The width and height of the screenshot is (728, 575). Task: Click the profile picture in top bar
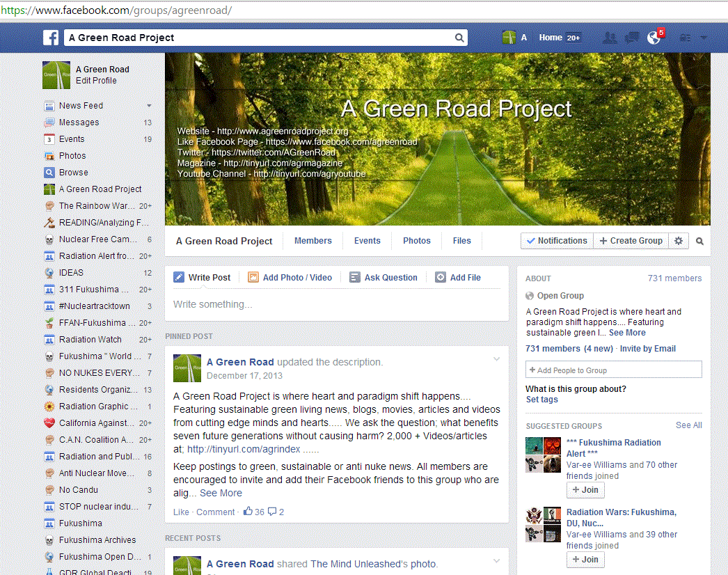pyautogui.click(x=509, y=38)
